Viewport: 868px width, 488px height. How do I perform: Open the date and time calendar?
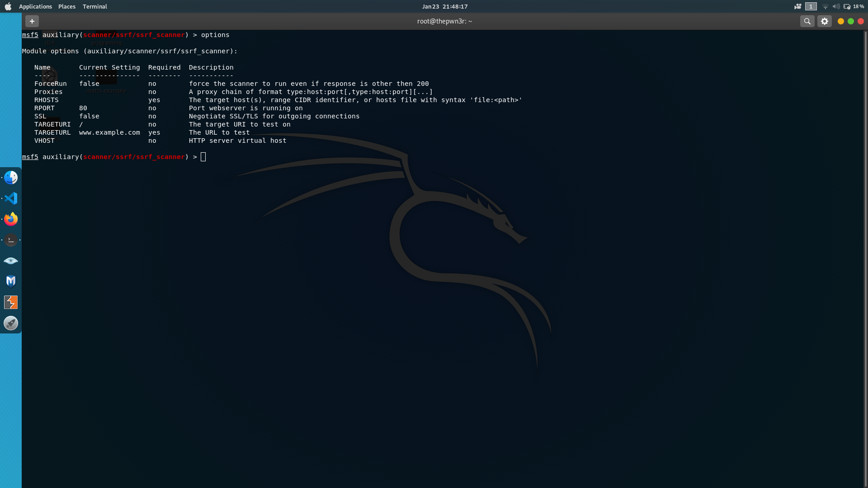click(x=445, y=6)
